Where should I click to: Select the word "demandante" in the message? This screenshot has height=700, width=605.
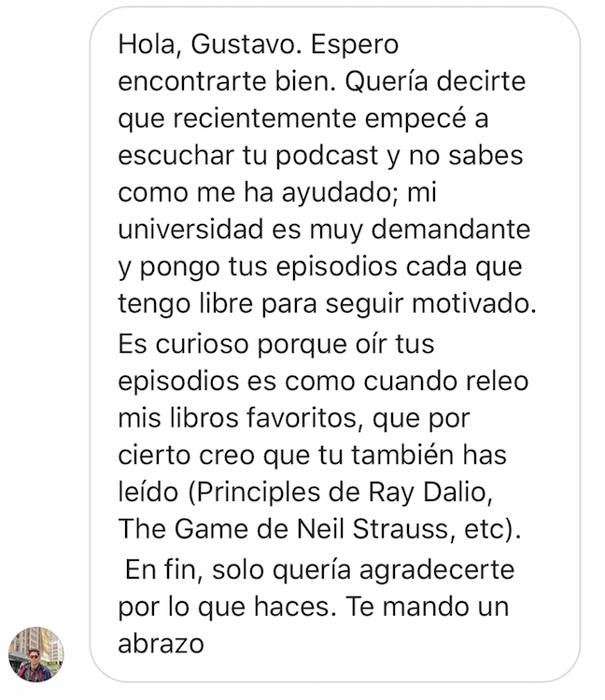tap(451, 230)
